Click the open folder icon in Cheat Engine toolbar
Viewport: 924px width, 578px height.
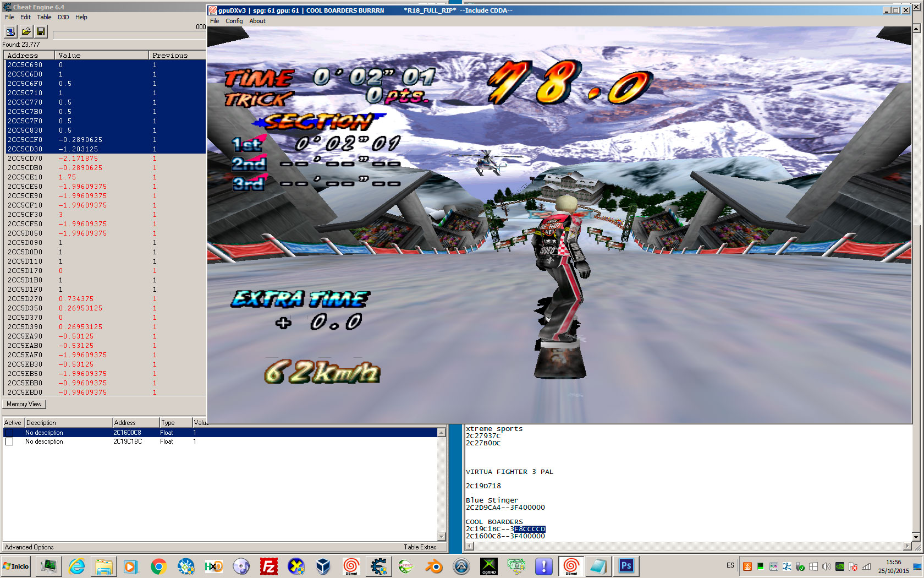(x=26, y=31)
